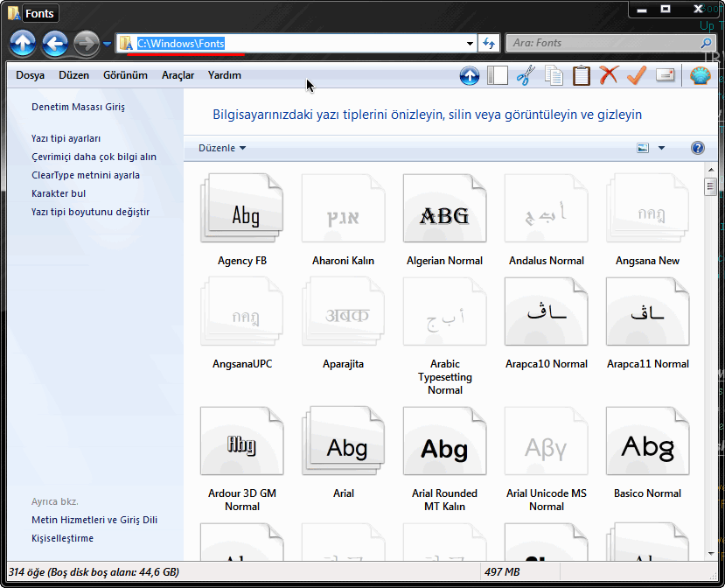Select the Aharoni Kalın font
Screen dimensions: 725x588
[x=343, y=220]
